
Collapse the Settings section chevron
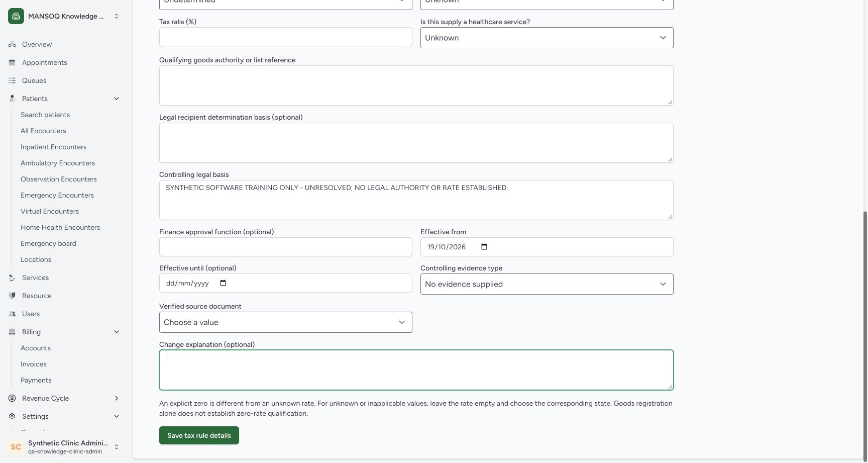click(x=117, y=416)
